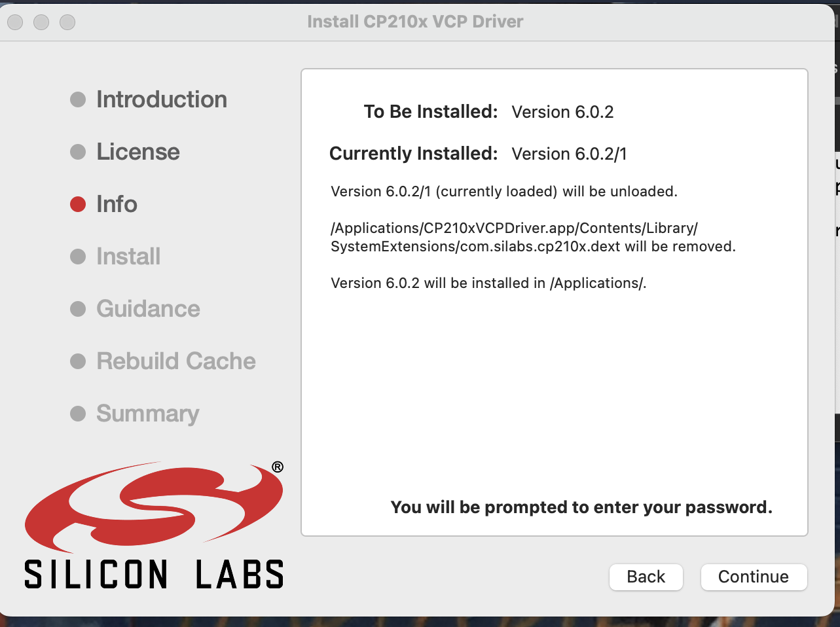This screenshot has width=840, height=627.
Task: Click the gray bullet beside Summary
Action: point(78,414)
